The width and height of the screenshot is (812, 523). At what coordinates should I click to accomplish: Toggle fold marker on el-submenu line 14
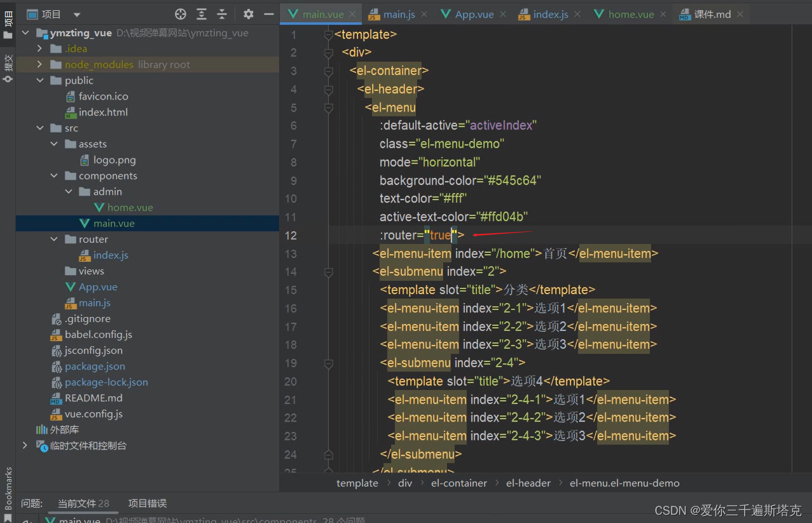tap(328, 272)
